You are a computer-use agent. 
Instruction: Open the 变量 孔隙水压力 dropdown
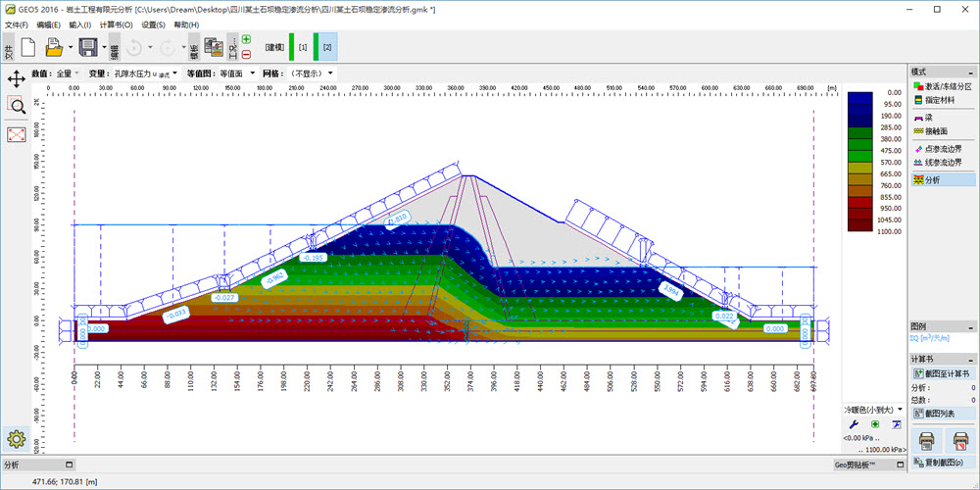146,73
